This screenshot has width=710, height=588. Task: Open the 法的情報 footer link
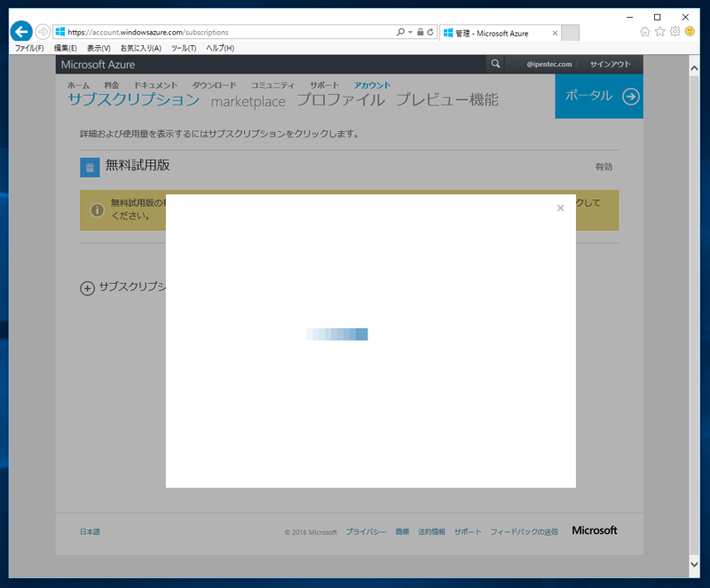click(431, 532)
